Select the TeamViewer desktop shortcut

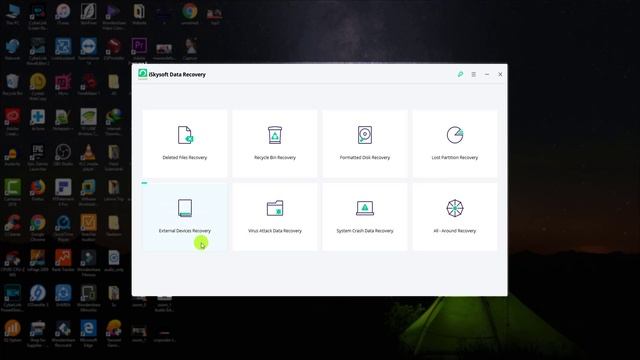[x=88, y=51]
